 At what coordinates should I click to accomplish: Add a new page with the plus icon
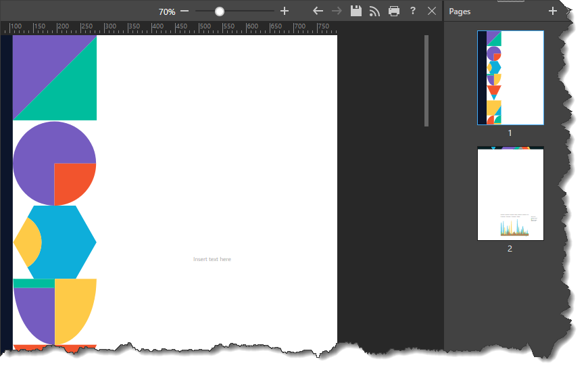(x=553, y=11)
